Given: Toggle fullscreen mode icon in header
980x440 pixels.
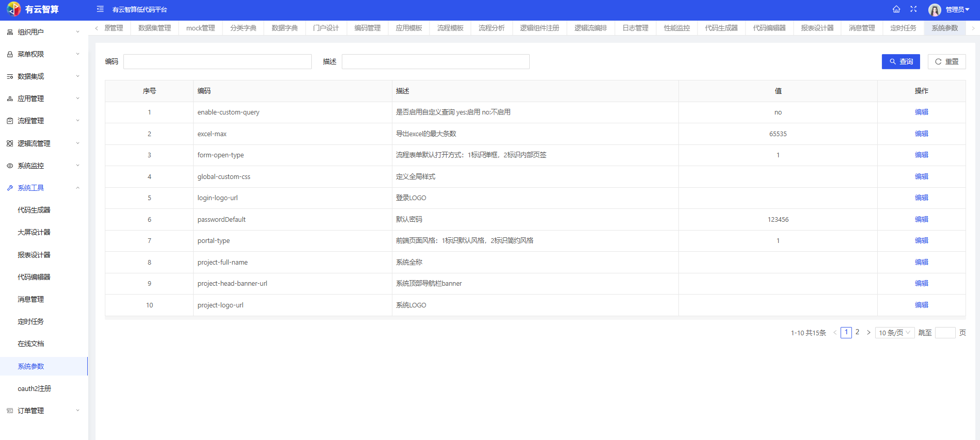Looking at the screenshot, I should pyautogui.click(x=913, y=9).
